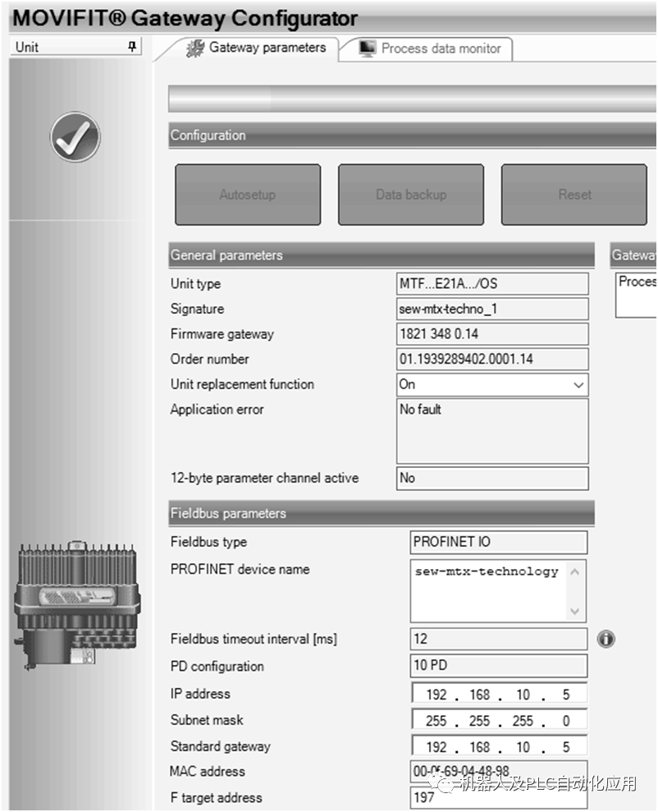Click the Application error label
Screen dimensions: 658x812
(x=217, y=410)
